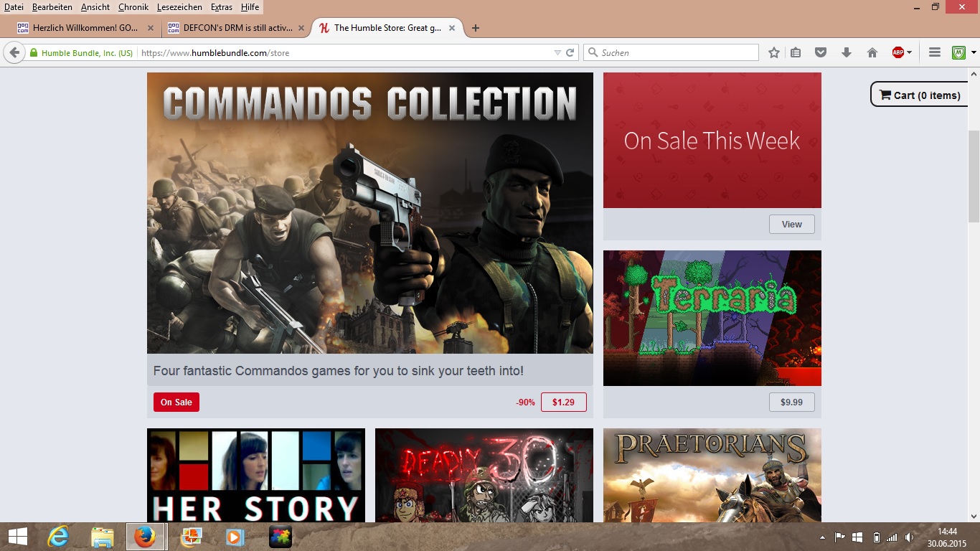Open the Extras menu

click(x=222, y=7)
